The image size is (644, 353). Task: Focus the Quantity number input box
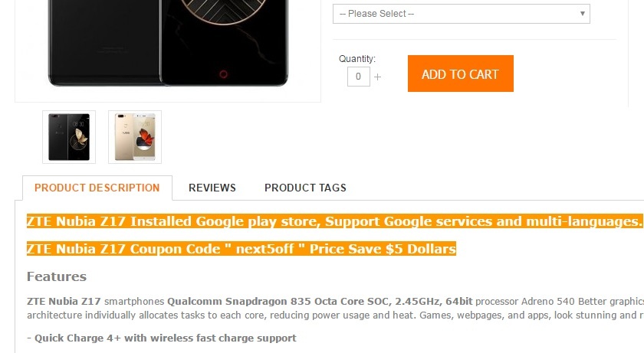(358, 77)
